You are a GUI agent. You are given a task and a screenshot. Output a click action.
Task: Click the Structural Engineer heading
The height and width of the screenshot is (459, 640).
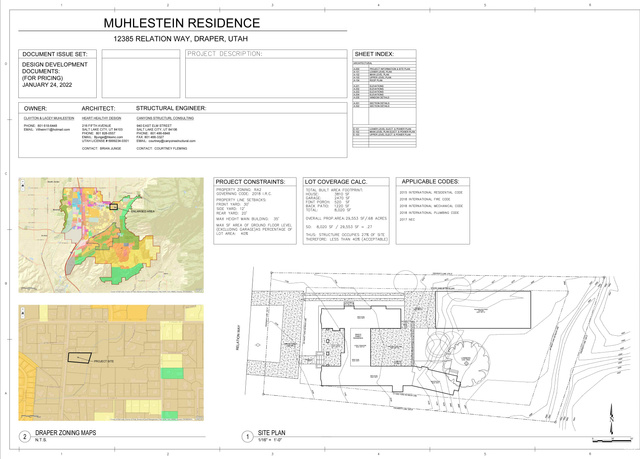(171, 107)
